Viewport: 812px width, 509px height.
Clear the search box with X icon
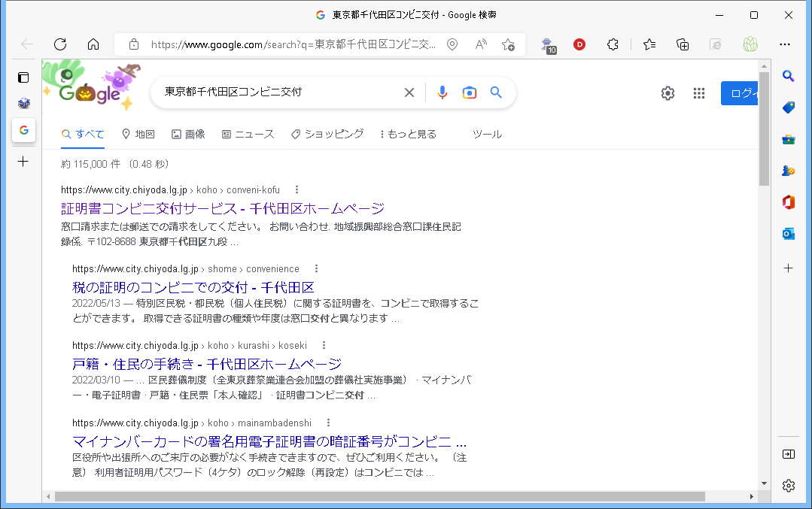(x=409, y=92)
